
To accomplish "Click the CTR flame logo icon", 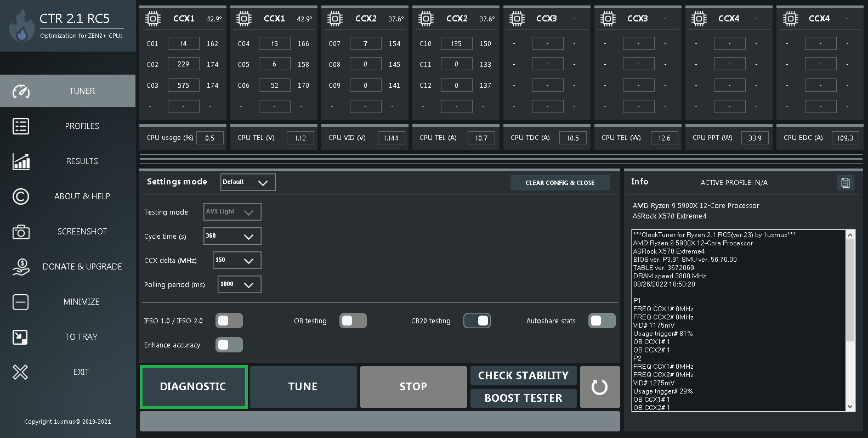I will (22, 25).
